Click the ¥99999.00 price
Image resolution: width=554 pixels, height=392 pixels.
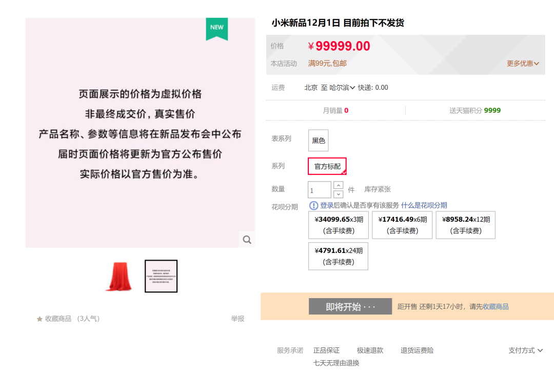coord(339,46)
